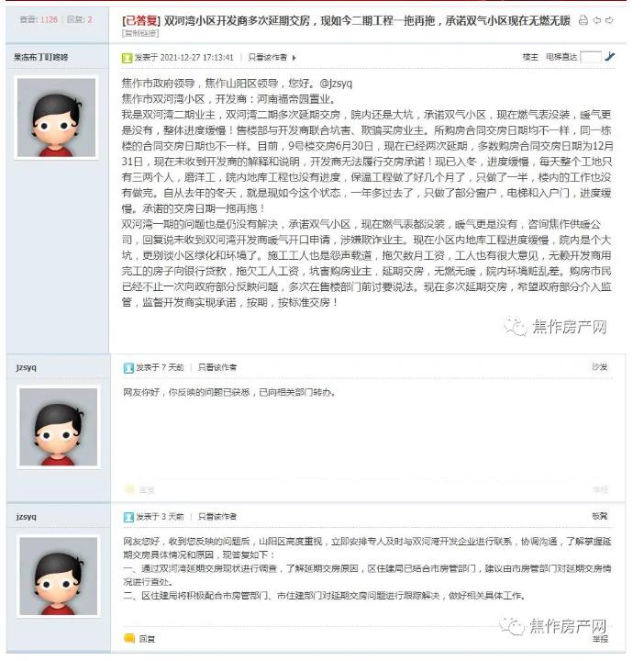Open the 复制链接 link under the title
The image size is (644, 661).
click(140, 33)
